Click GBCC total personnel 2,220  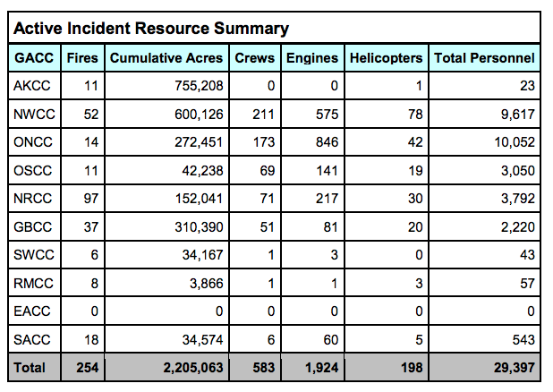coord(518,226)
